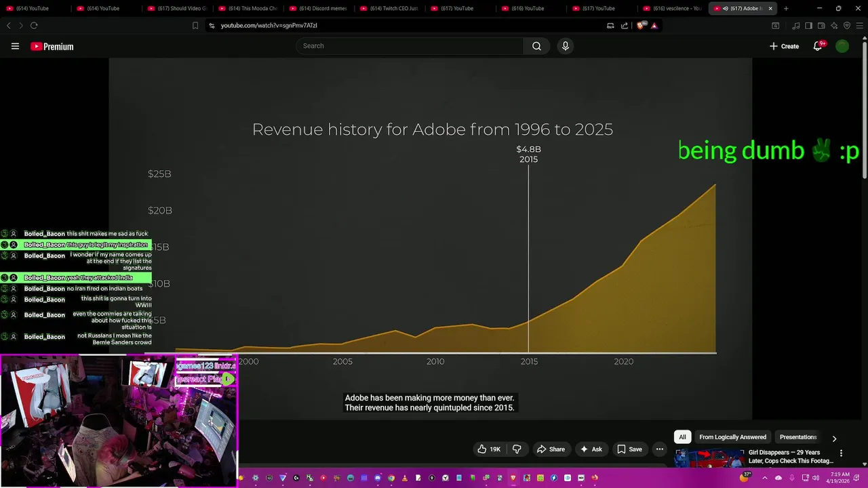Open Brave Playlist music note icon

797,25
